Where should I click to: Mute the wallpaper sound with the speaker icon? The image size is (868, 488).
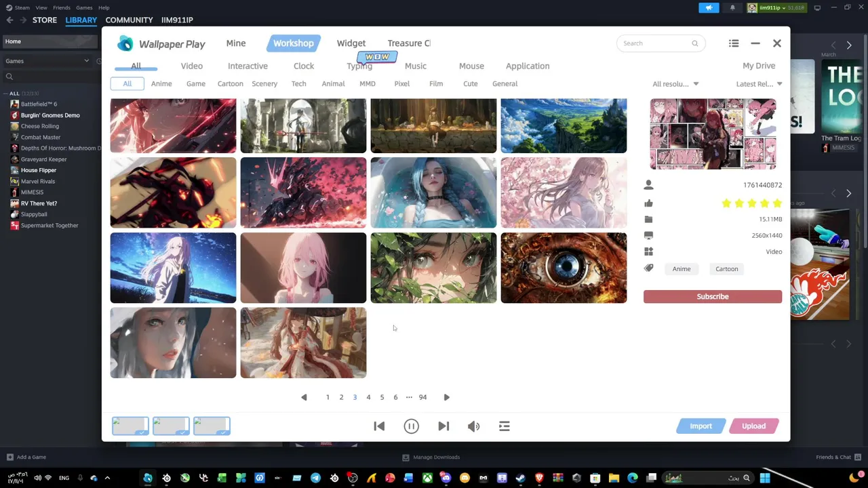click(473, 426)
